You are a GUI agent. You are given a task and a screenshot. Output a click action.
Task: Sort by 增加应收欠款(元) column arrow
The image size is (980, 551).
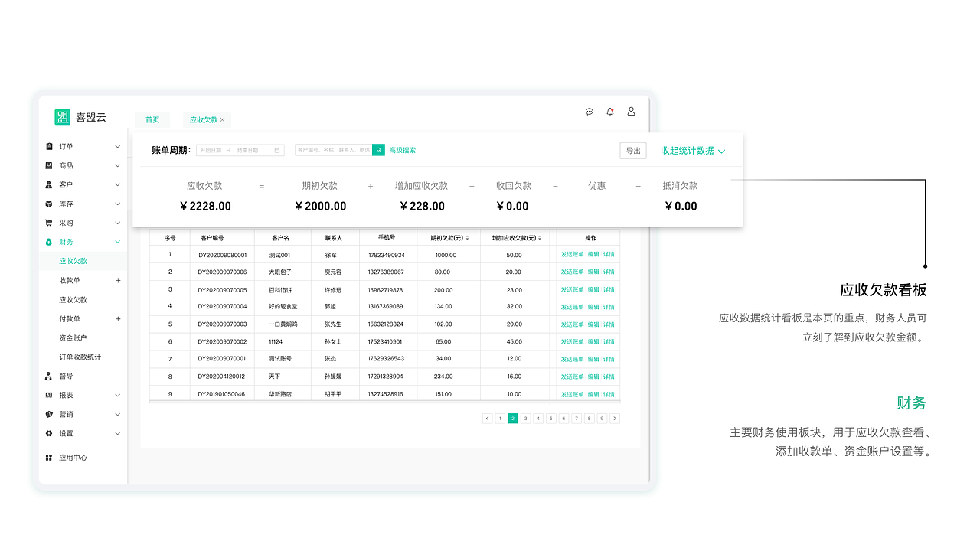pos(540,238)
